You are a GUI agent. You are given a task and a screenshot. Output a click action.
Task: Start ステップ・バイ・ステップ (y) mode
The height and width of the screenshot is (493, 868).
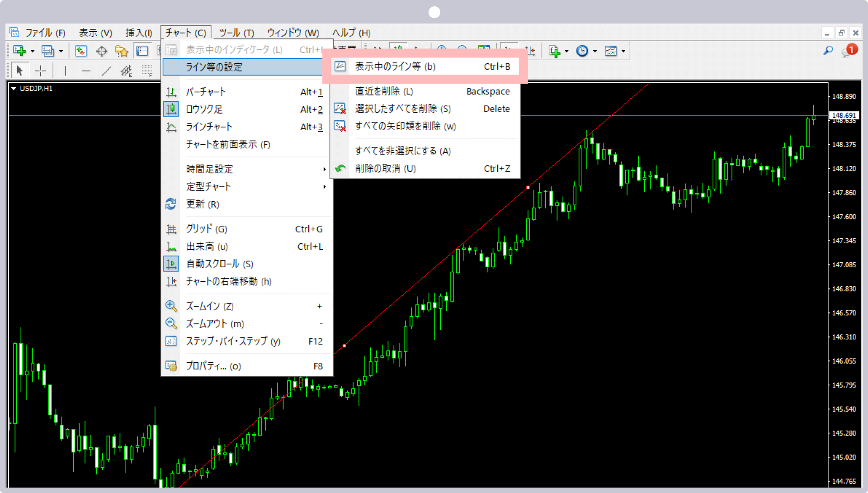(247, 341)
